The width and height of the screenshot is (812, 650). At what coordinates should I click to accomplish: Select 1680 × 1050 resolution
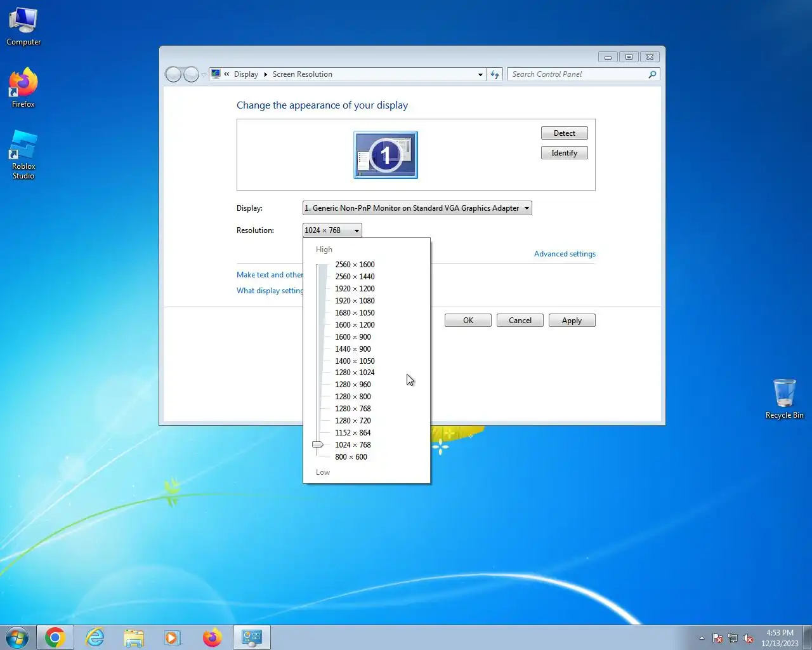355,313
